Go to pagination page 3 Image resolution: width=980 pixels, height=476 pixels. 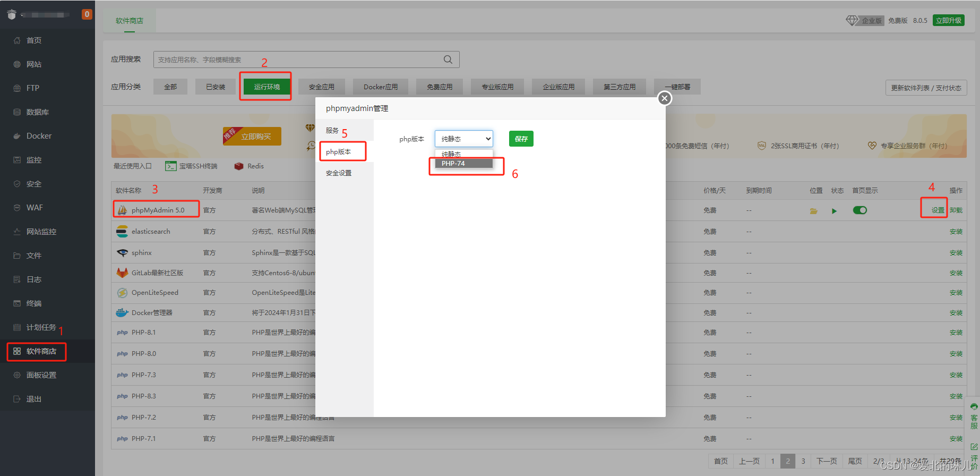point(803,461)
